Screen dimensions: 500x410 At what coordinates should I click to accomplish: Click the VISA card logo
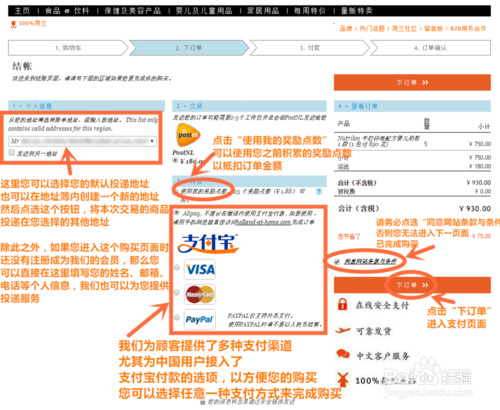[200, 269]
